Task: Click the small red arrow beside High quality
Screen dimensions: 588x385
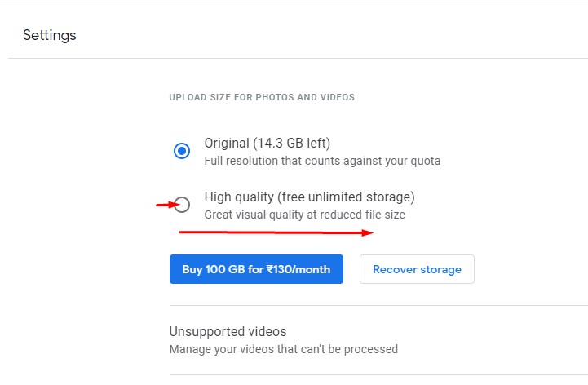Action: click(168, 205)
